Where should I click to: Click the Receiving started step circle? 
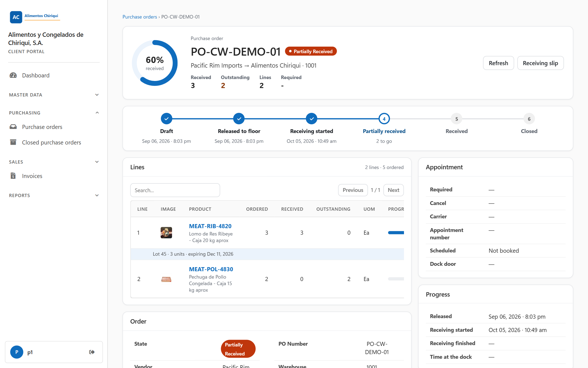click(311, 119)
